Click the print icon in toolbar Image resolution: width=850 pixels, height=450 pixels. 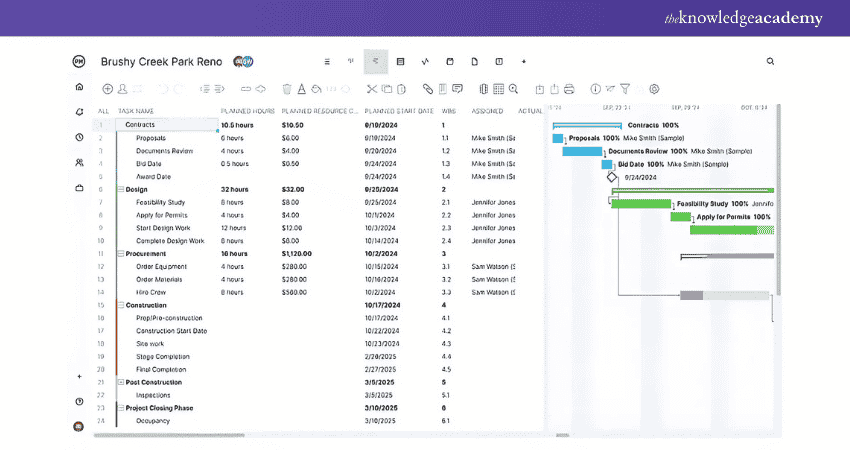point(569,89)
